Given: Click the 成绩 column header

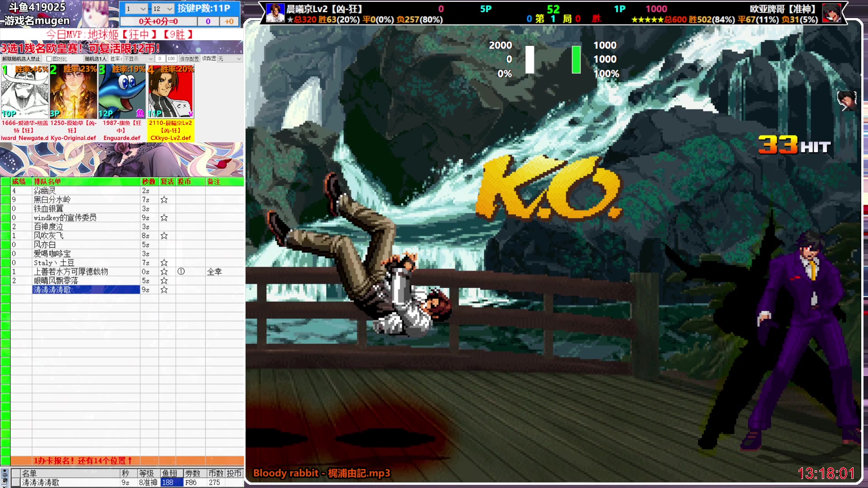Looking at the screenshot, I should (x=21, y=182).
